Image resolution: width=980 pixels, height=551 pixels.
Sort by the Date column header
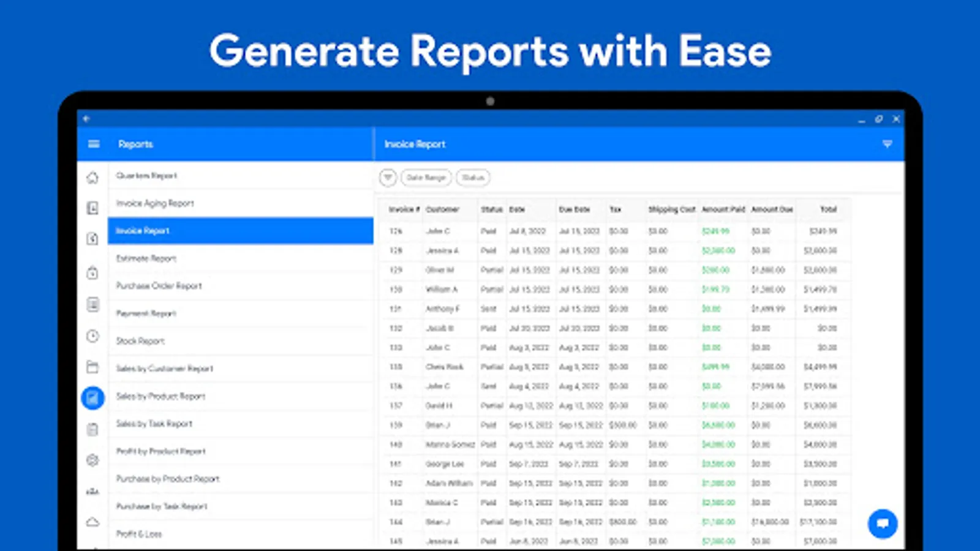[x=517, y=209]
